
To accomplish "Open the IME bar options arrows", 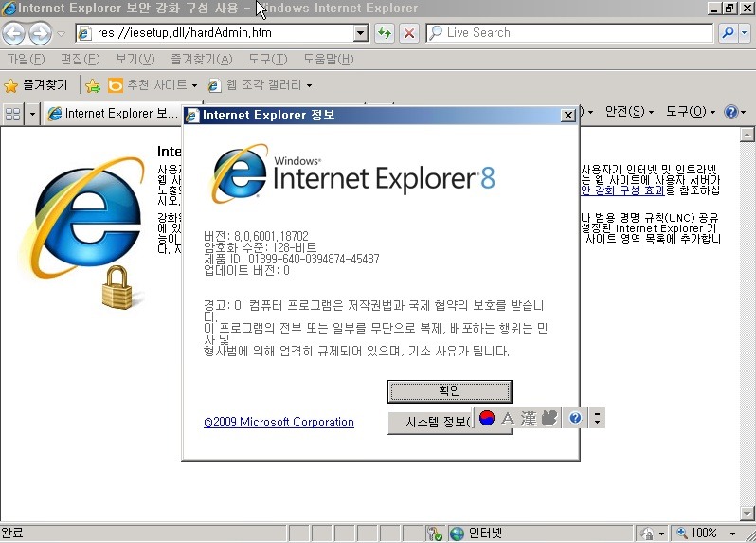I will (598, 418).
